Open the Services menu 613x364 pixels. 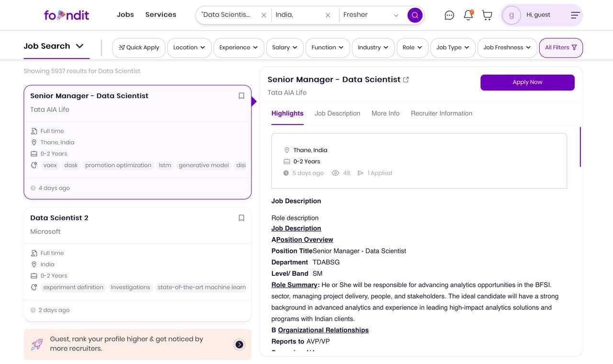pos(161,15)
